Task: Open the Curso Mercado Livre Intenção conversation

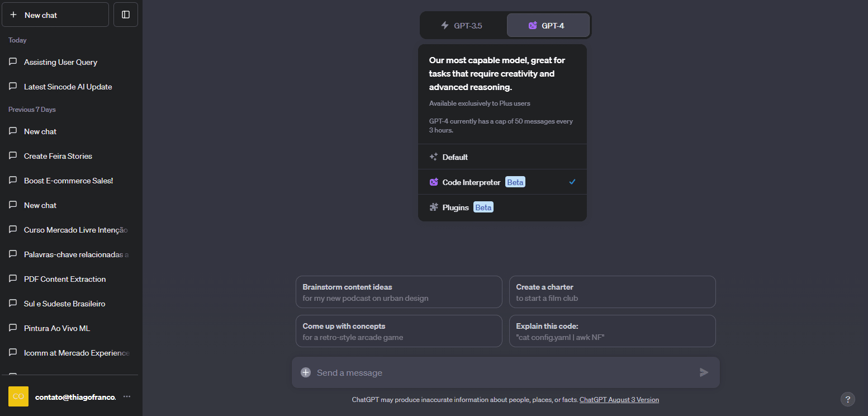Action: 69,230
